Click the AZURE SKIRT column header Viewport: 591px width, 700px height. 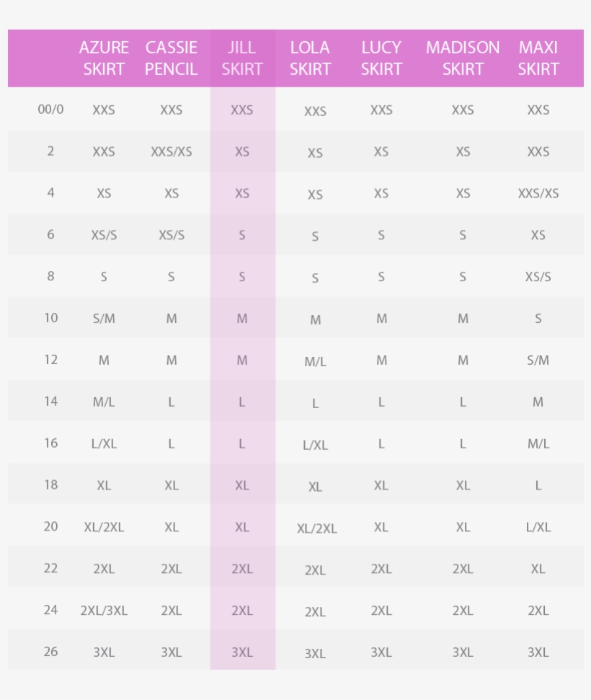104,58
